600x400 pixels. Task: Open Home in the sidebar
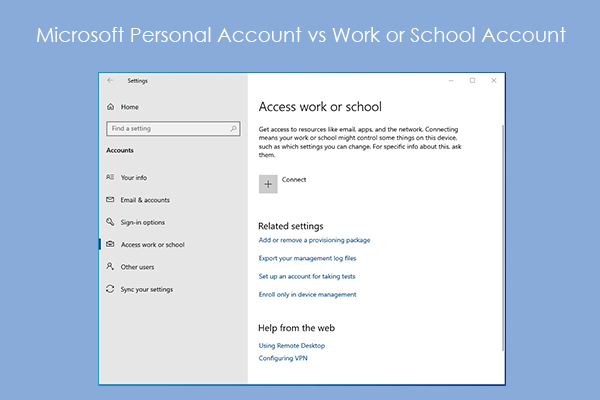(130, 107)
